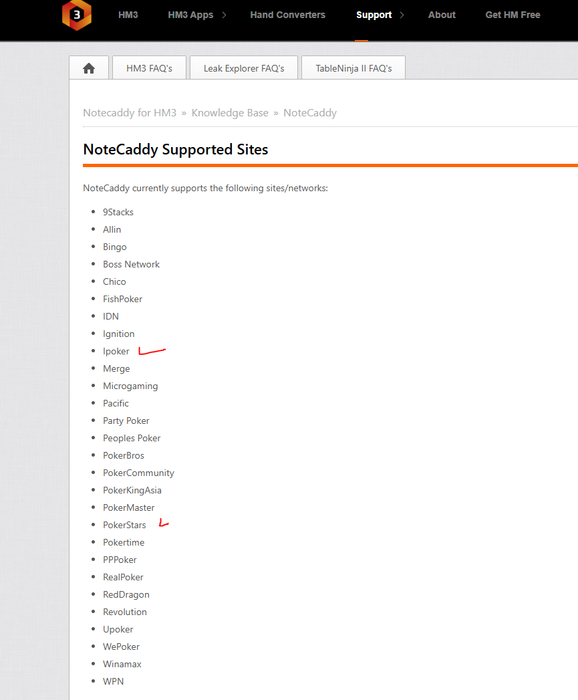Click the Allin list entry
This screenshot has height=700, width=578.
(112, 229)
